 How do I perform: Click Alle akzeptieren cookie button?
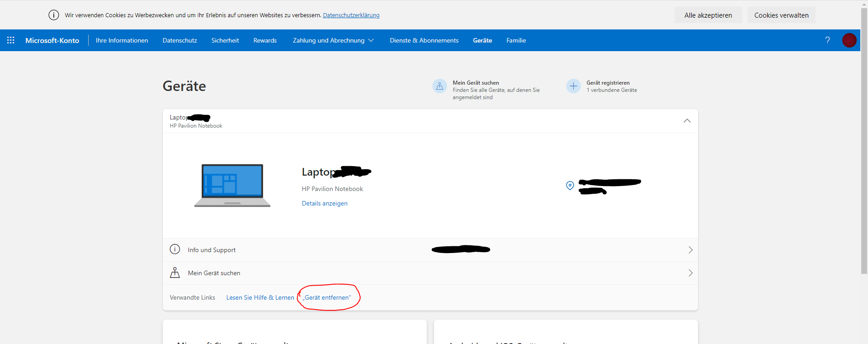708,15
